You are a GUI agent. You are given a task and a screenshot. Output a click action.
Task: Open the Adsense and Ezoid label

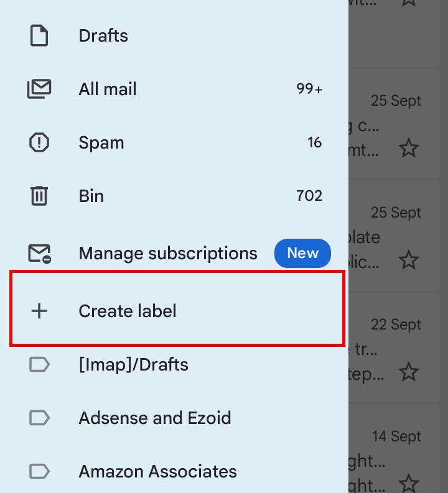(x=174, y=418)
